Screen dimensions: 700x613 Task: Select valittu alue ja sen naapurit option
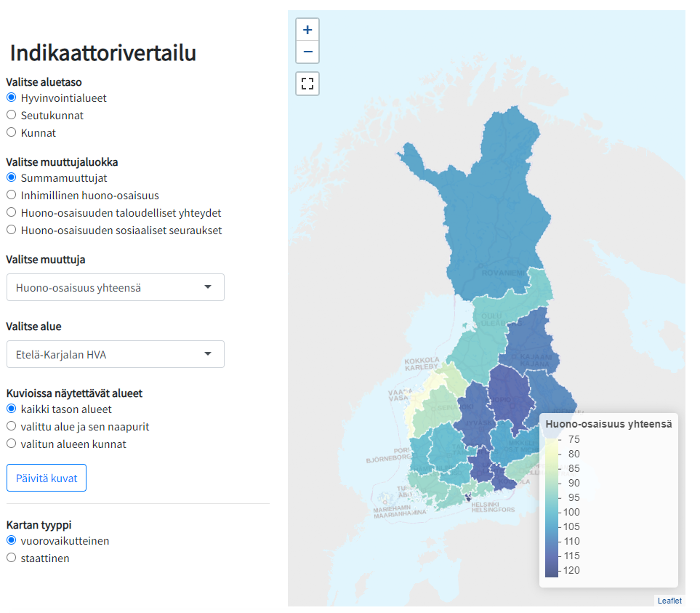tap(11, 425)
